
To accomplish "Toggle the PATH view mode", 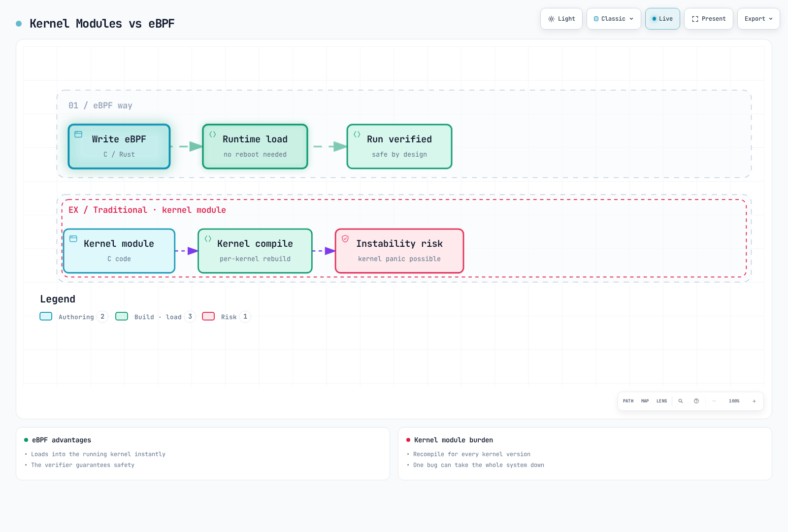I will click(x=628, y=401).
